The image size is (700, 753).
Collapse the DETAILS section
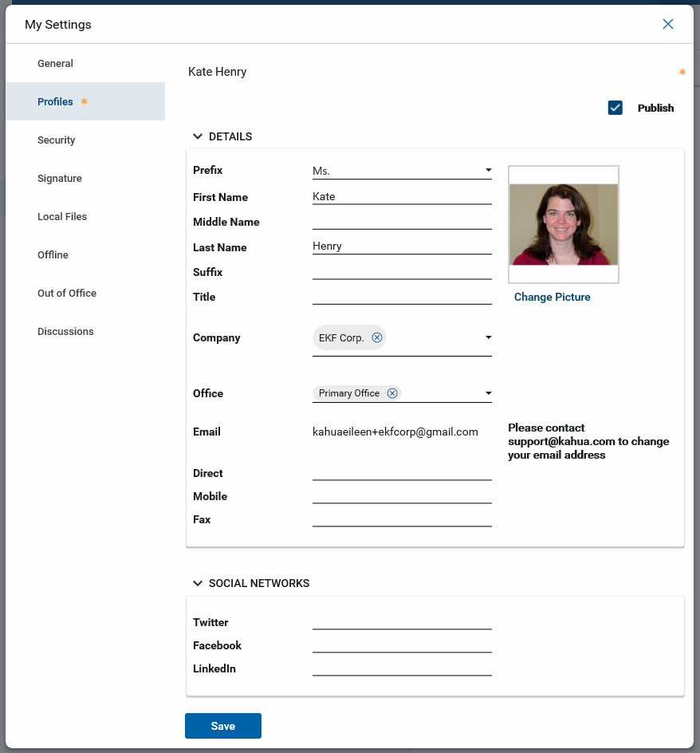199,136
